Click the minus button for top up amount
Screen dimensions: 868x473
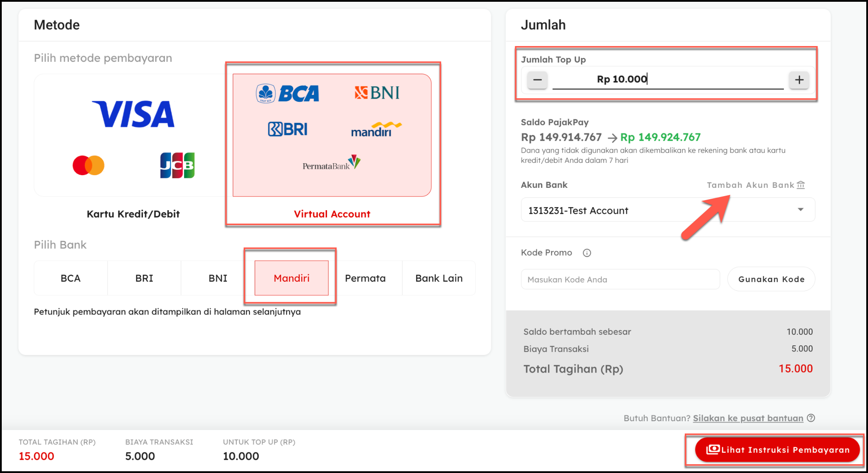tap(537, 80)
